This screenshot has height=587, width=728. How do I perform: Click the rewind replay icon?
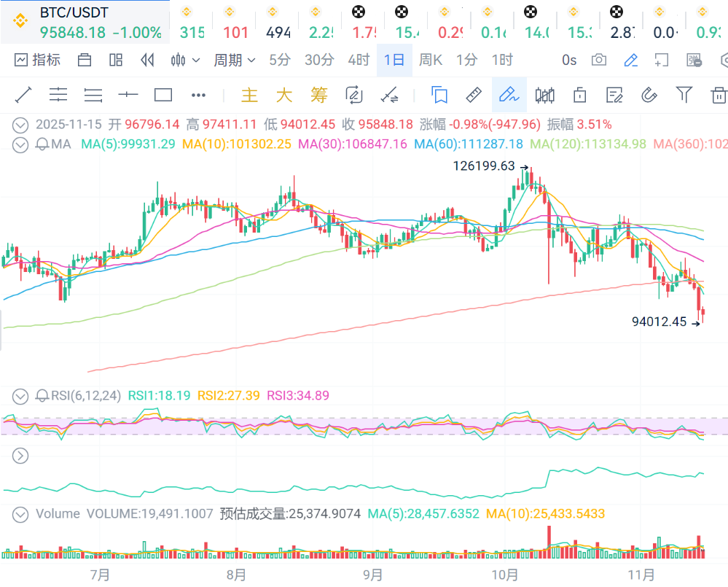point(148,60)
